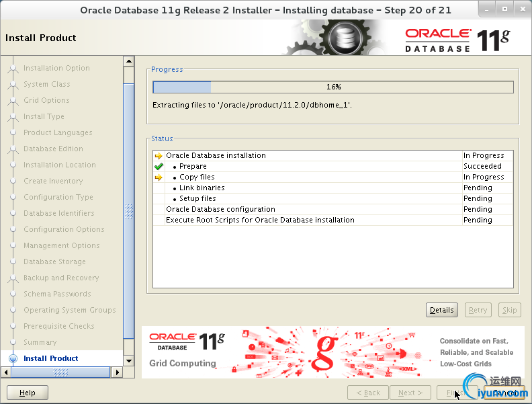Select the Management Options step
This screenshot has height=404, width=532.
(x=61, y=245)
